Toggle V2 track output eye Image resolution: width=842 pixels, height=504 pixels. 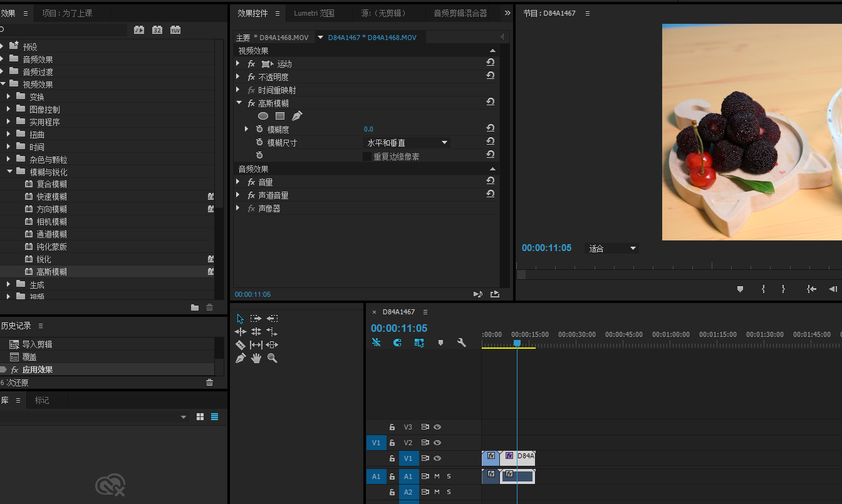437,443
